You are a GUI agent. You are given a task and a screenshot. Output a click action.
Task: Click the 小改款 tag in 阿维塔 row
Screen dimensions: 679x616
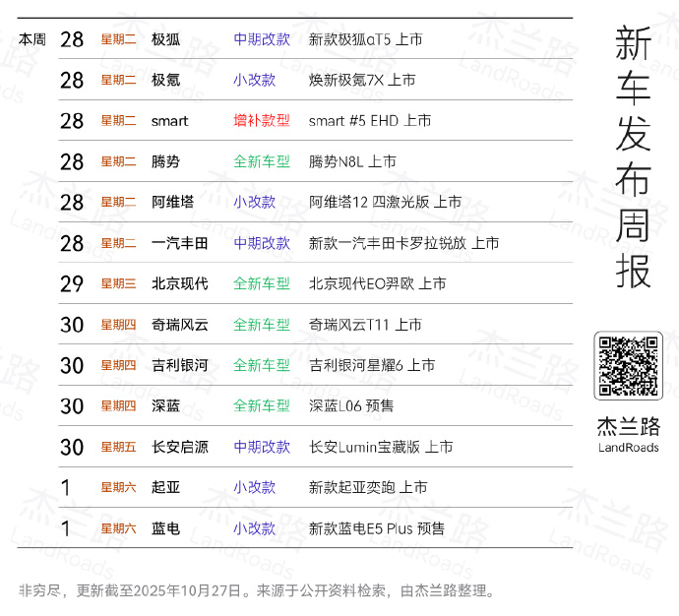[x=255, y=202]
